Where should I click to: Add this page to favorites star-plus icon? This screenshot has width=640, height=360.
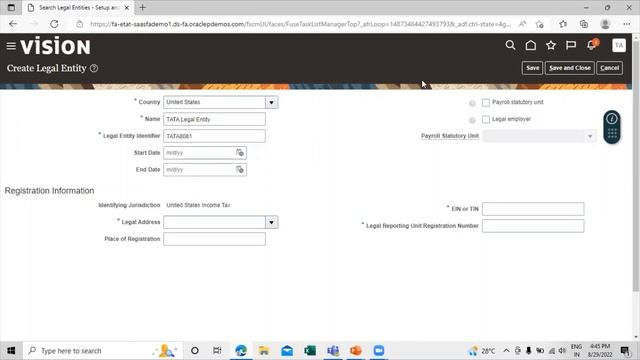pos(540,24)
